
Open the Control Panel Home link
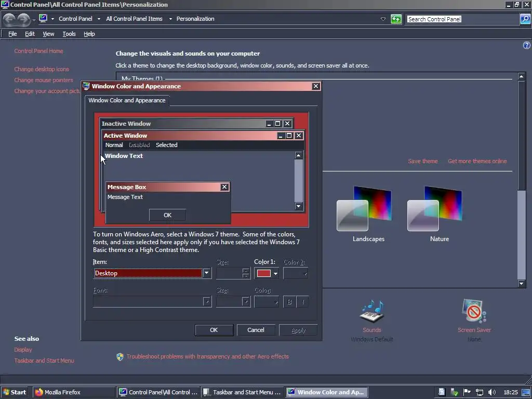[38, 51]
